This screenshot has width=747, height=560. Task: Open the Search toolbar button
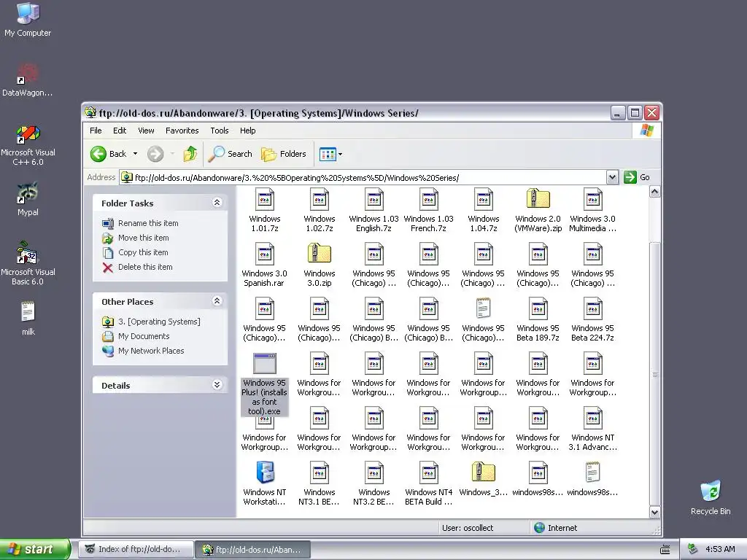[231, 154]
